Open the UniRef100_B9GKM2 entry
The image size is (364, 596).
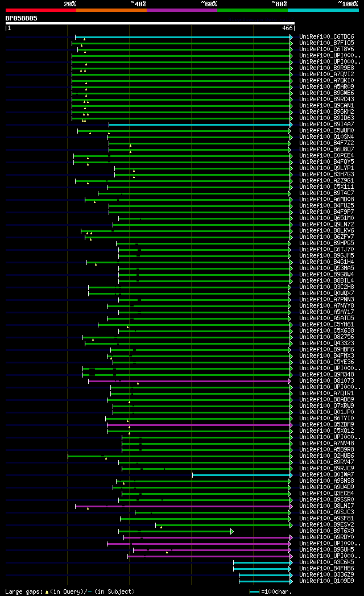point(326,111)
